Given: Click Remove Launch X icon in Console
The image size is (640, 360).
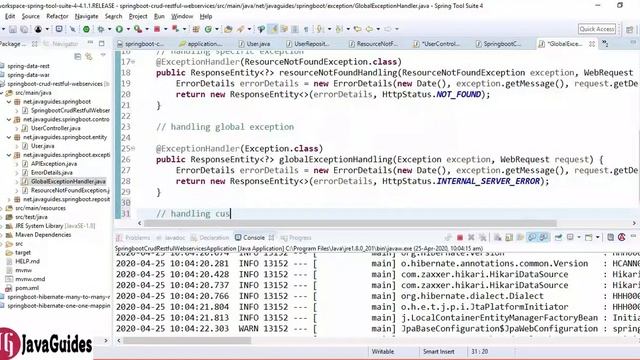Looking at the screenshot, I should point(471,238).
